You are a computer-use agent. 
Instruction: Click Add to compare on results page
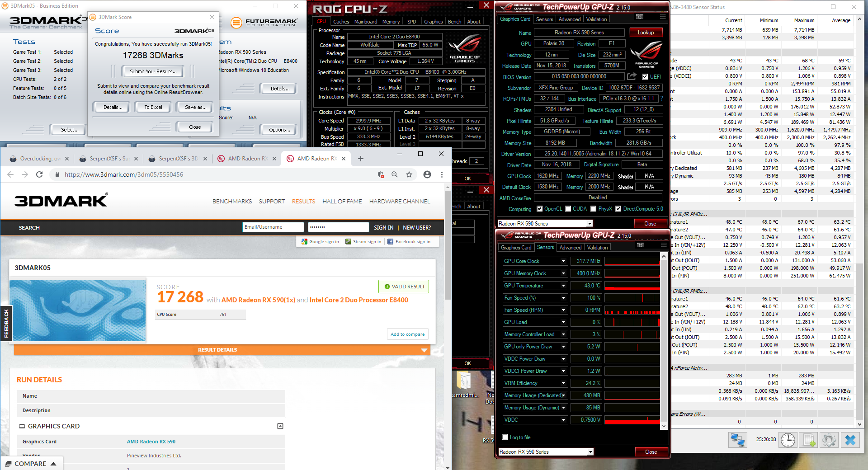(407, 334)
